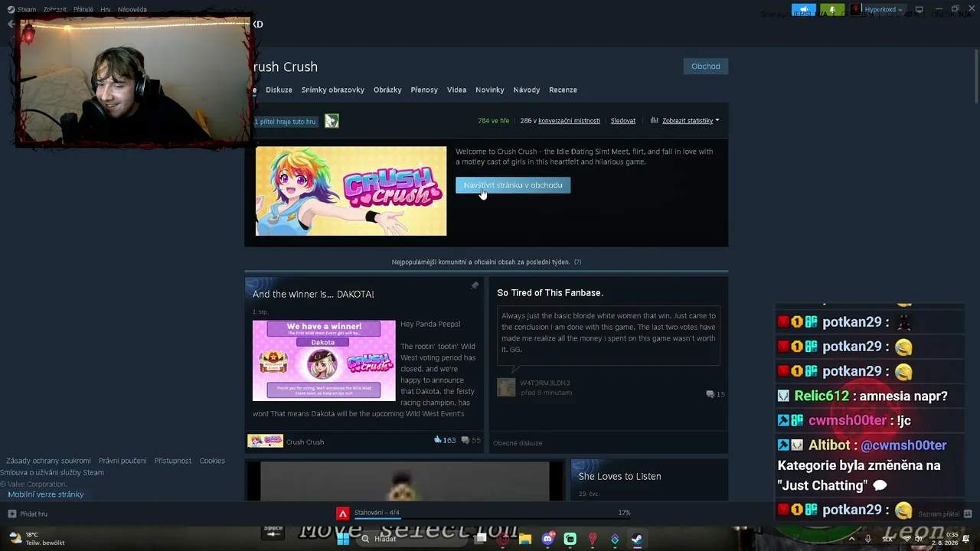Expand Hyperkoxd account dropdown

point(900,10)
